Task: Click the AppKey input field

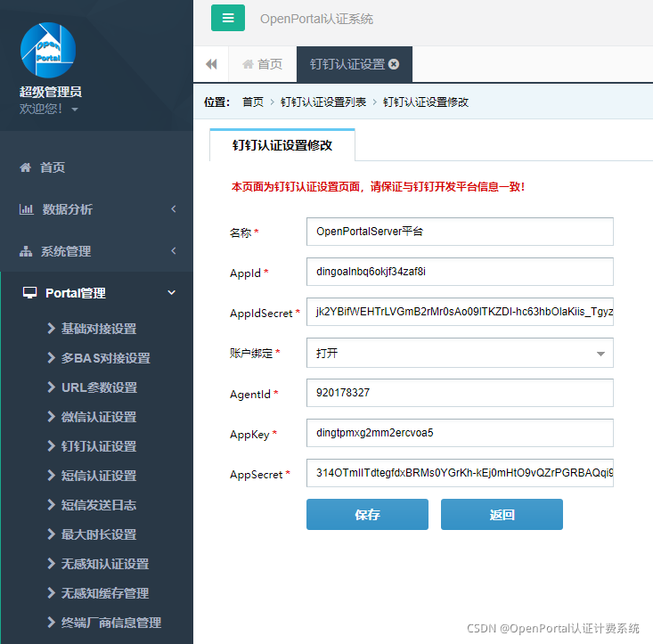Action: [460, 433]
